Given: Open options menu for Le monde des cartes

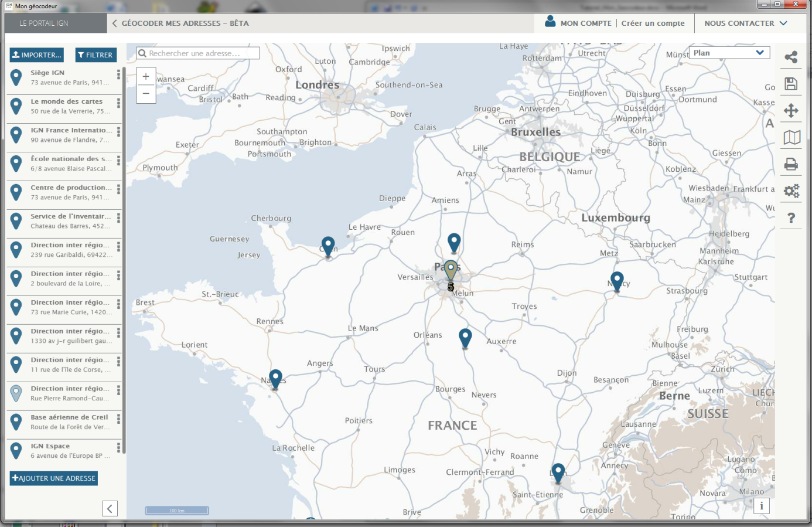Looking at the screenshot, I should [x=118, y=103].
